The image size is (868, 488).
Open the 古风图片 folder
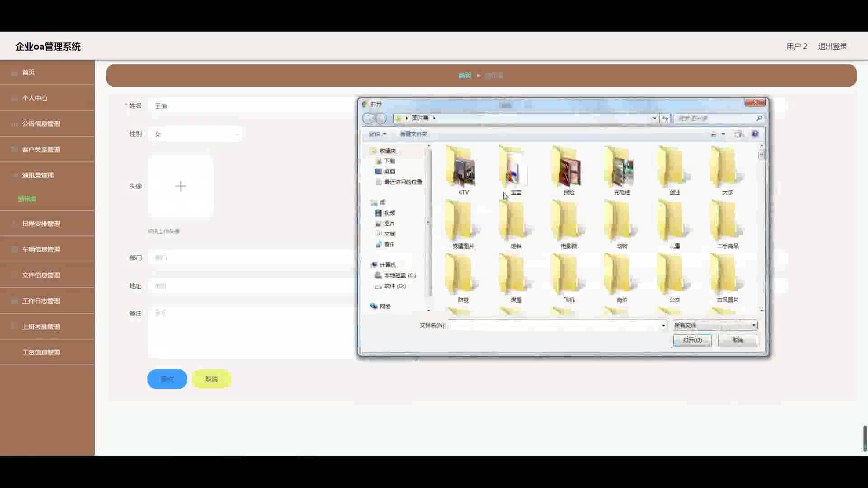(x=727, y=278)
